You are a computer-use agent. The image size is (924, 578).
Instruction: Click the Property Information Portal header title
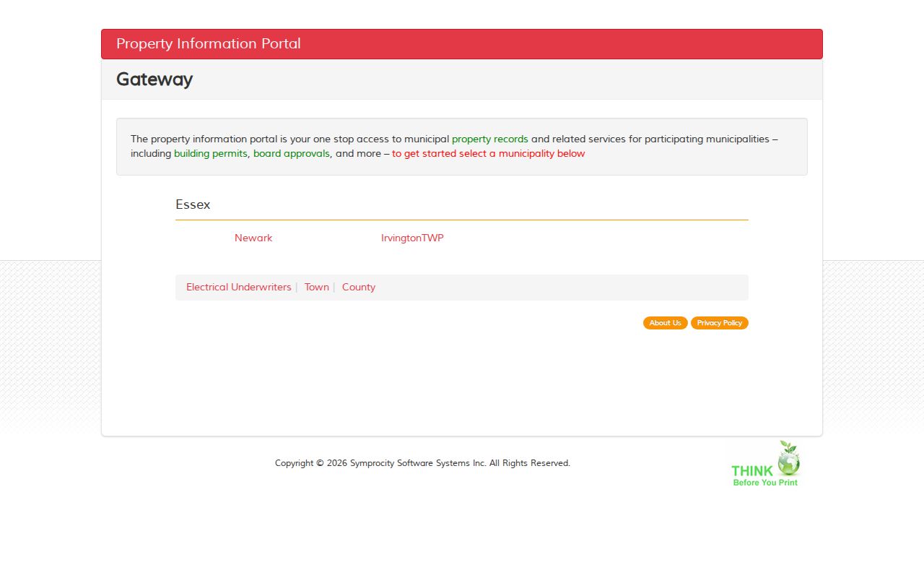pos(209,43)
